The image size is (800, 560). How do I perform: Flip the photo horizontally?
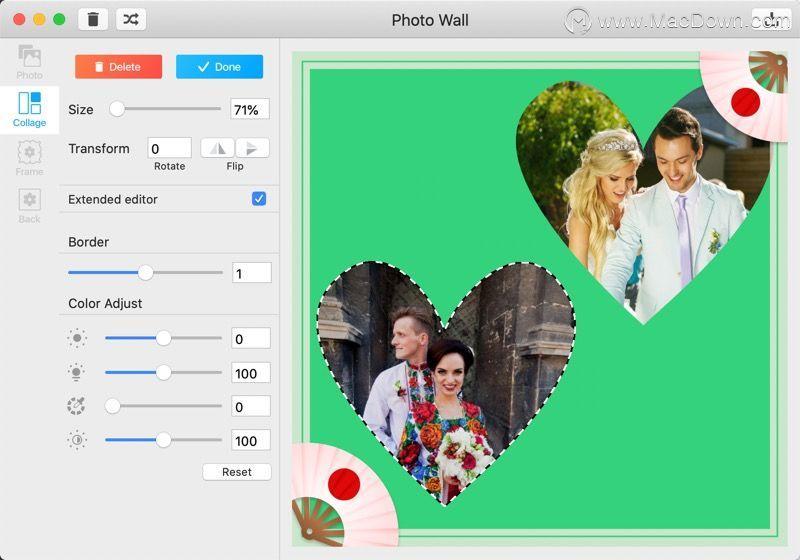coord(218,148)
